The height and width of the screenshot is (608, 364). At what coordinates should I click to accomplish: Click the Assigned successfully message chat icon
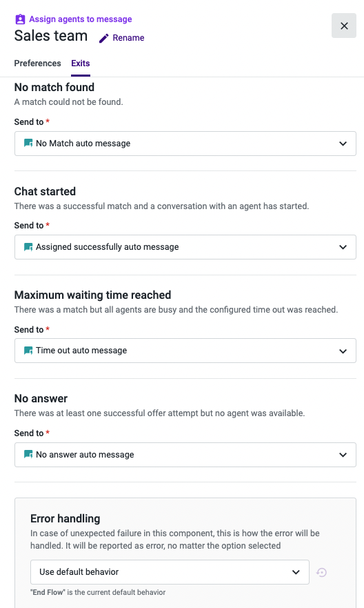[x=28, y=247]
